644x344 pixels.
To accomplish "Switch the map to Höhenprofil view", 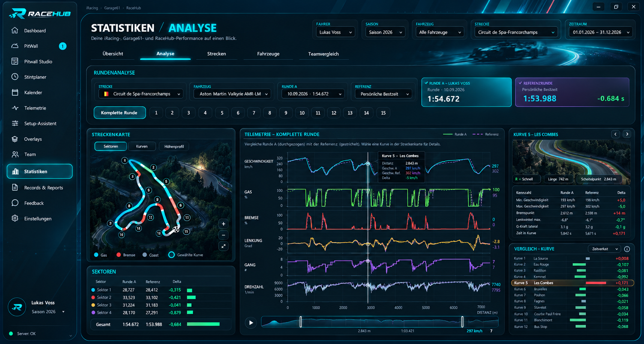I will pyautogui.click(x=174, y=146).
